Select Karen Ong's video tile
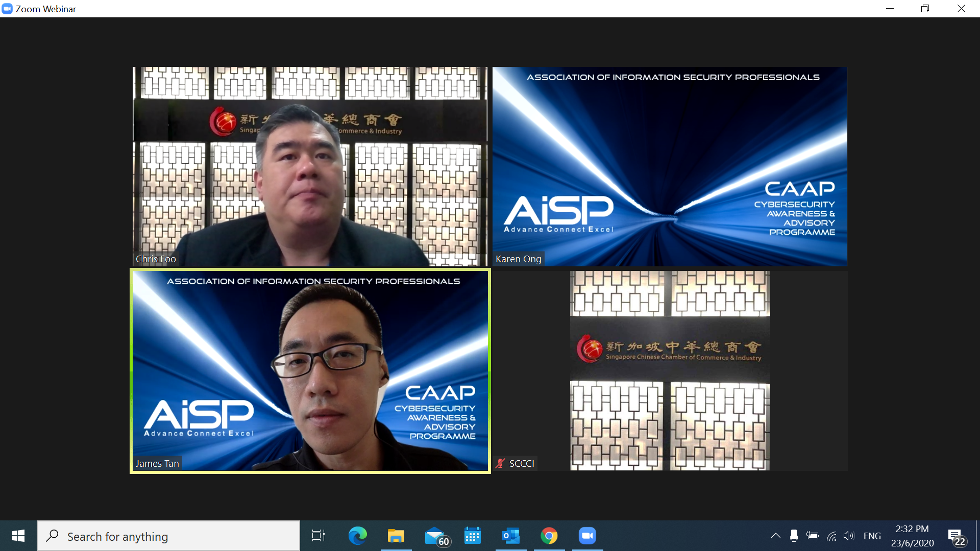This screenshot has width=980, height=551. pos(670,166)
